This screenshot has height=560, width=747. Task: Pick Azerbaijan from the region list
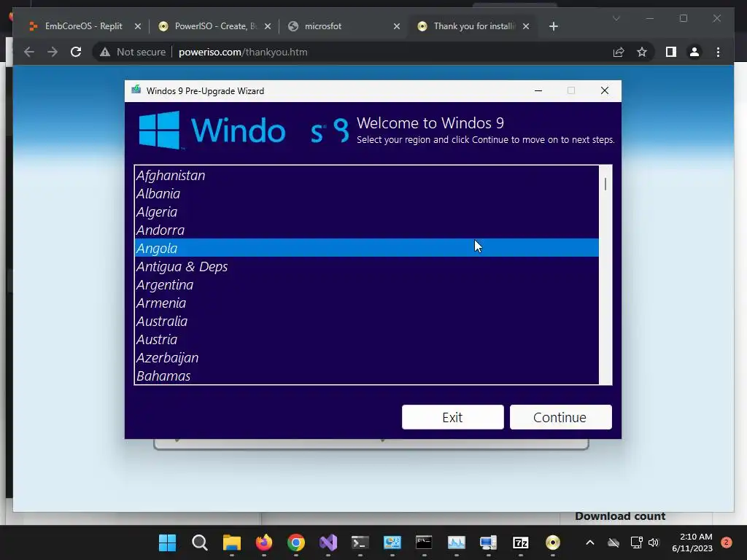coord(367,357)
